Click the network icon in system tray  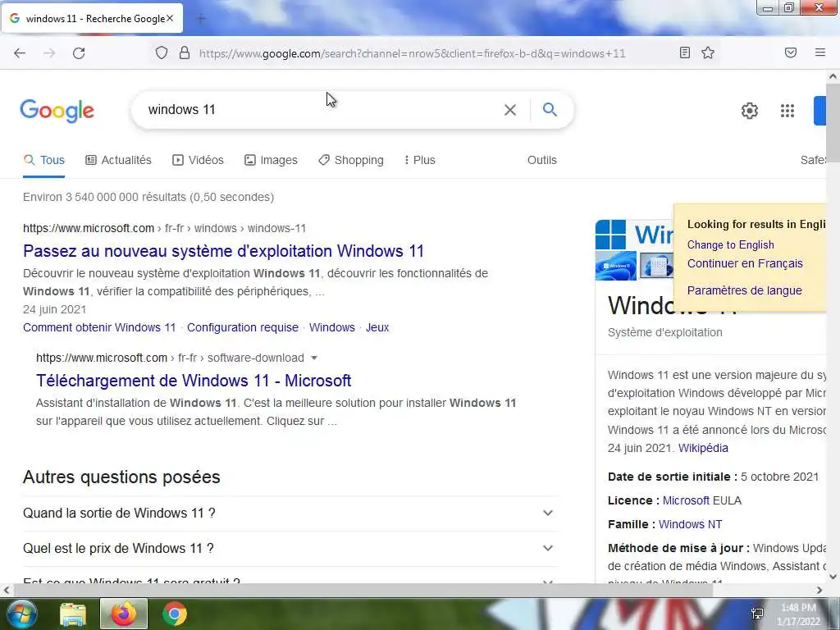point(757,614)
